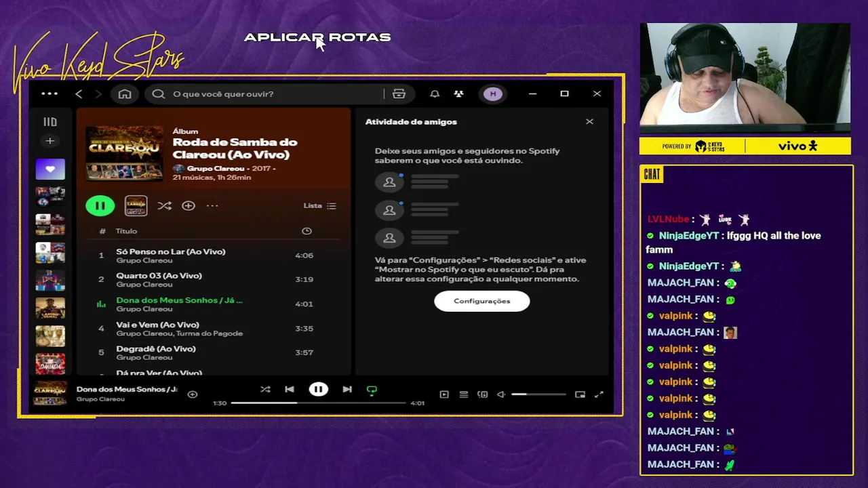Click now-playing title in bottom bar
The image size is (868, 488).
[x=127, y=389]
